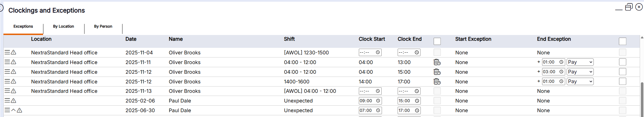Image resolution: width=644 pixels, height=117 pixels.
Task: Tick the header checkbox beside Clock End
Action: pyautogui.click(x=437, y=41)
